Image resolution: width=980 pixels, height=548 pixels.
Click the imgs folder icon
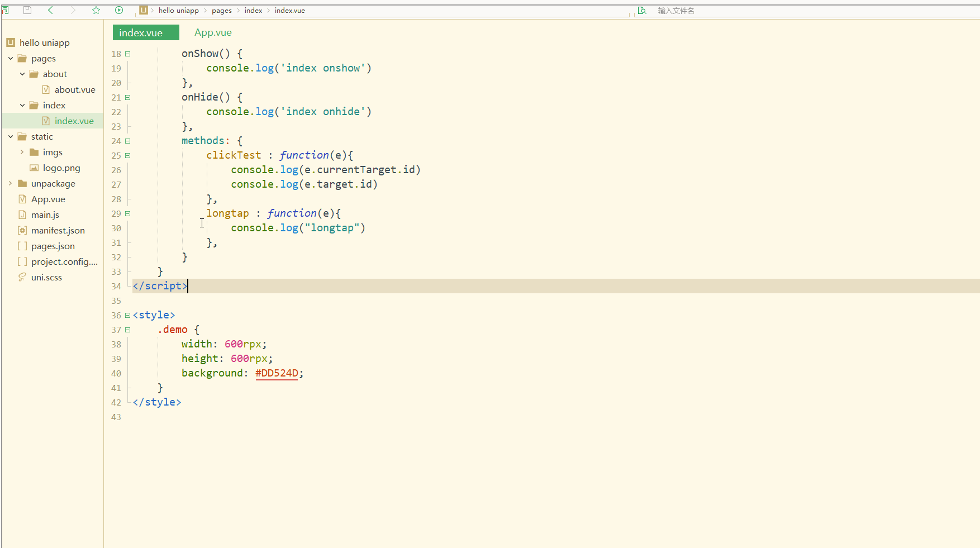click(34, 152)
